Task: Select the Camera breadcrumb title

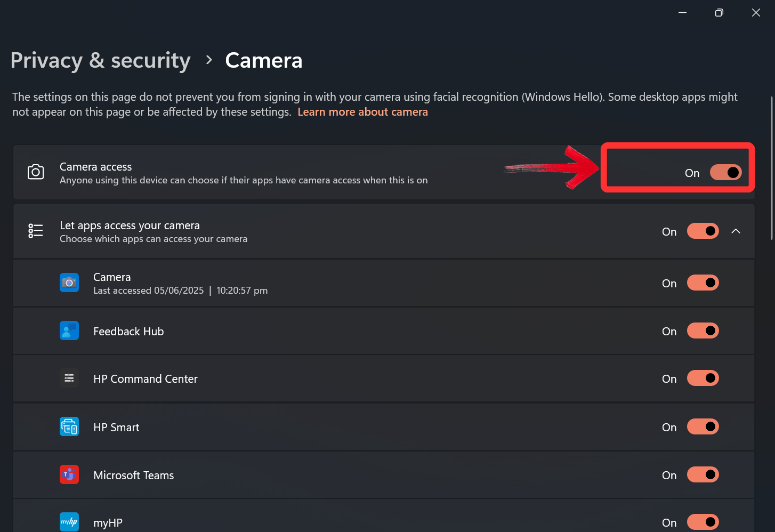Action: (x=263, y=60)
